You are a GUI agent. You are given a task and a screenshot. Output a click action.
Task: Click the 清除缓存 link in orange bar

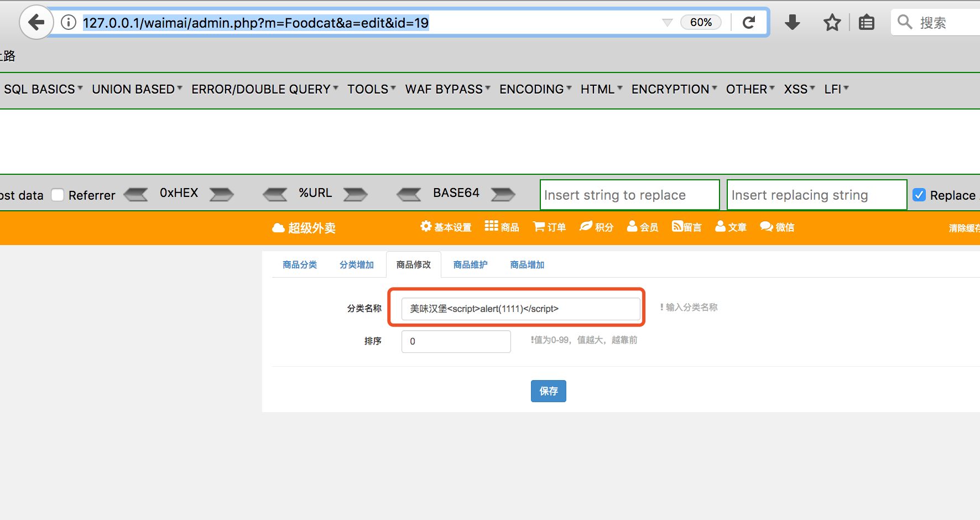pyautogui.click(x=965, y=228)
